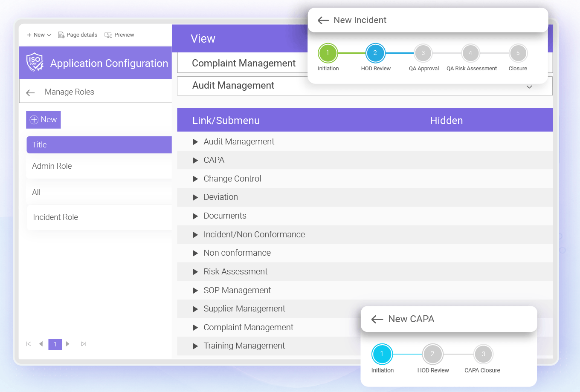Click the Risk Assessment row text
Screen dimensions: 580x392
click(235, 272)
